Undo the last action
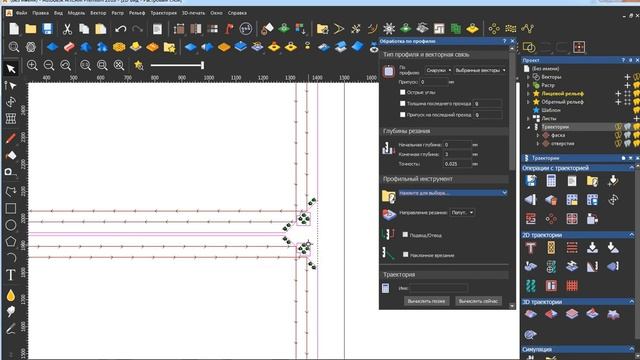 (120, 29)
